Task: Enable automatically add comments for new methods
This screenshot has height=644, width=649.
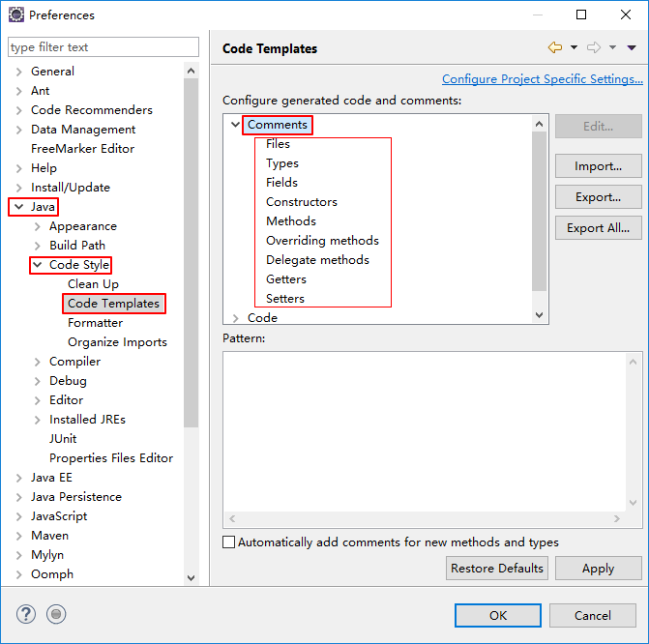Action: pos(229,542)
